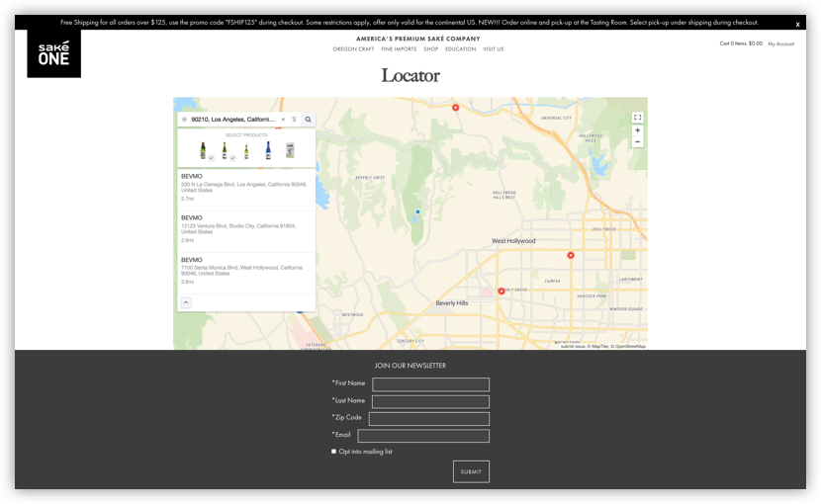The height and width of the screenshot is (504, 821).
Task: Open BEVMO at 7100 Santa Monica Blvd
Action: [246, 273]
